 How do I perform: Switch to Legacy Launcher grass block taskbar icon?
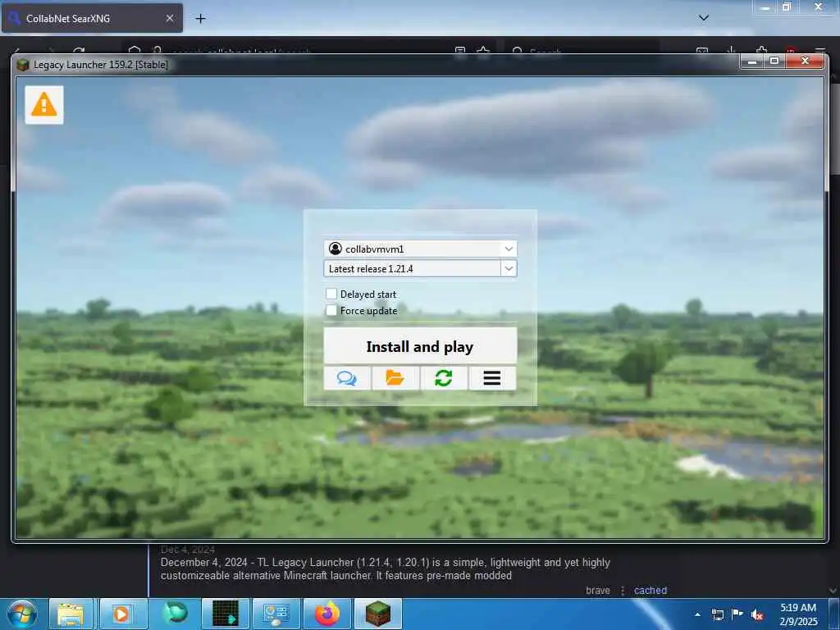[x=377, y=614]
